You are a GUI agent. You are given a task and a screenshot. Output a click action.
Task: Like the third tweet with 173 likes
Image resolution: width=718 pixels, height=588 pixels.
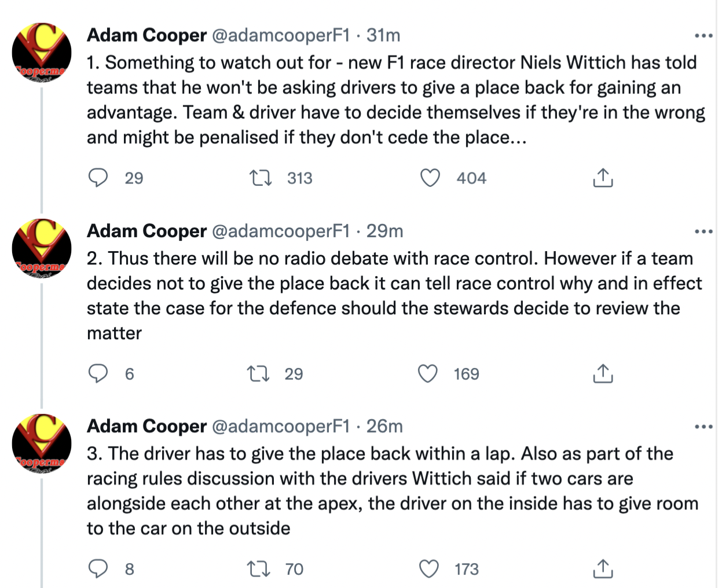(428, 569)
